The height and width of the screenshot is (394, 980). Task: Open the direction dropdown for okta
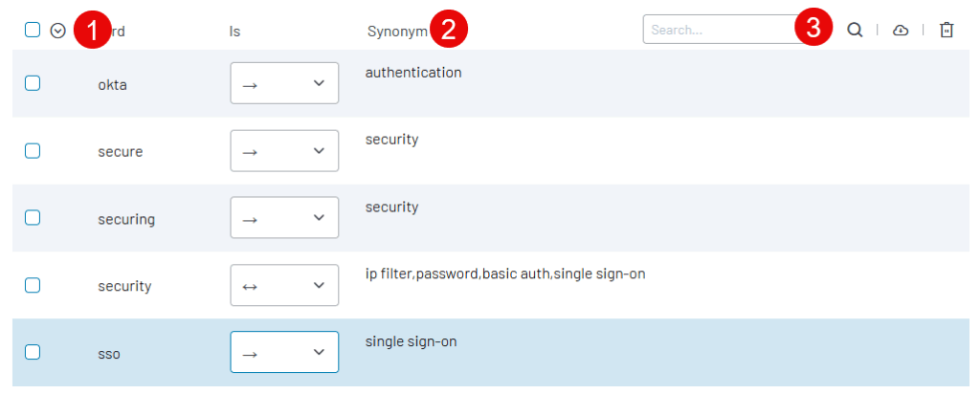click(284, 83)
